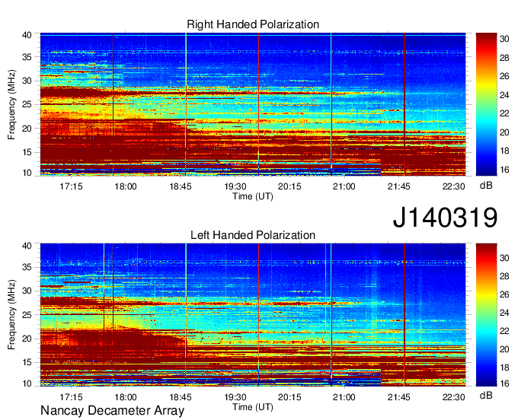This screenshot has width=518, height=420.
Task: Click Frequency (MHz) axis label of Left Handed plot
Action: tap(11, 315)
